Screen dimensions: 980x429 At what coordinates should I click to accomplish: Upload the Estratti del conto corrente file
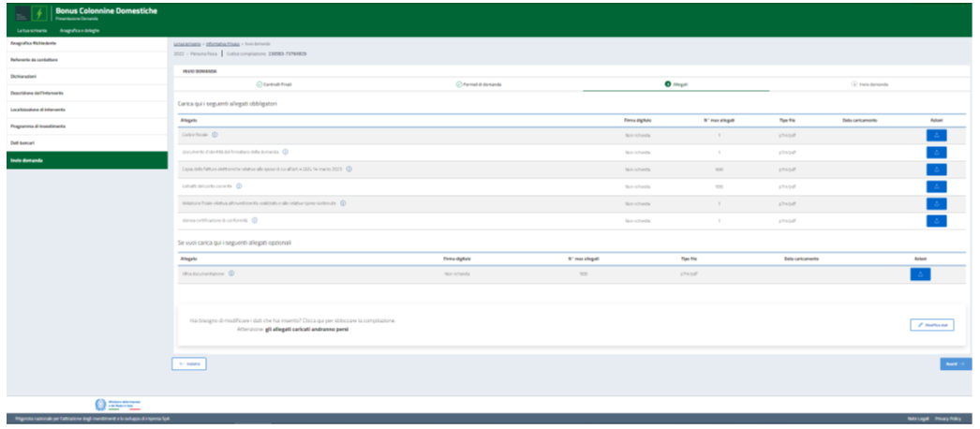point(936,186)
